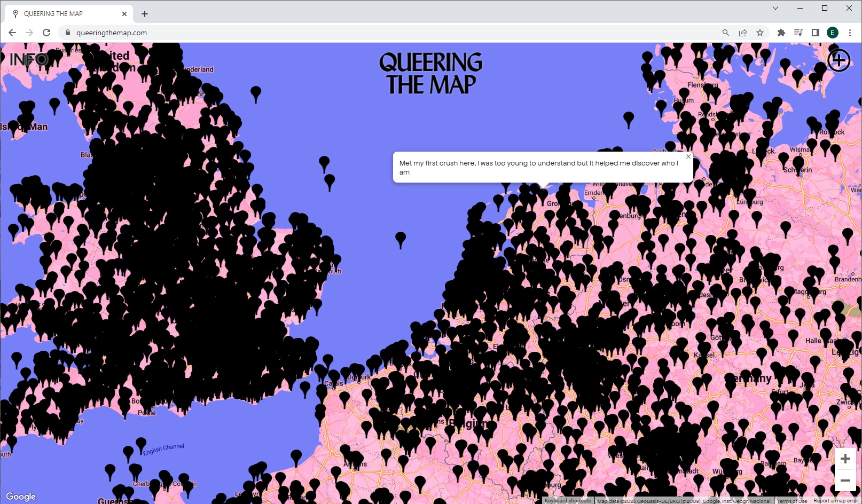The width and height of the screenshot is (862, 504).
Task: Share this page icon
Action: click(743, 33)
